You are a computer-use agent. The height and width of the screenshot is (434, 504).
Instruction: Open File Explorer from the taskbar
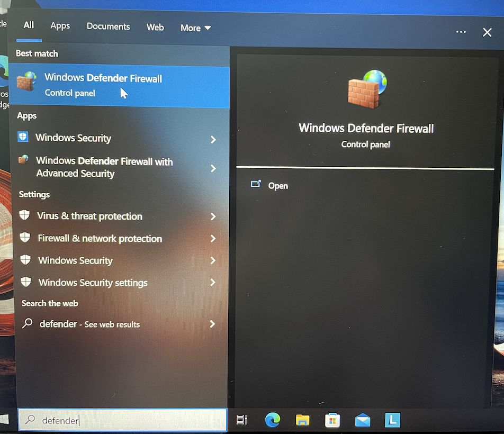[302, 420]
